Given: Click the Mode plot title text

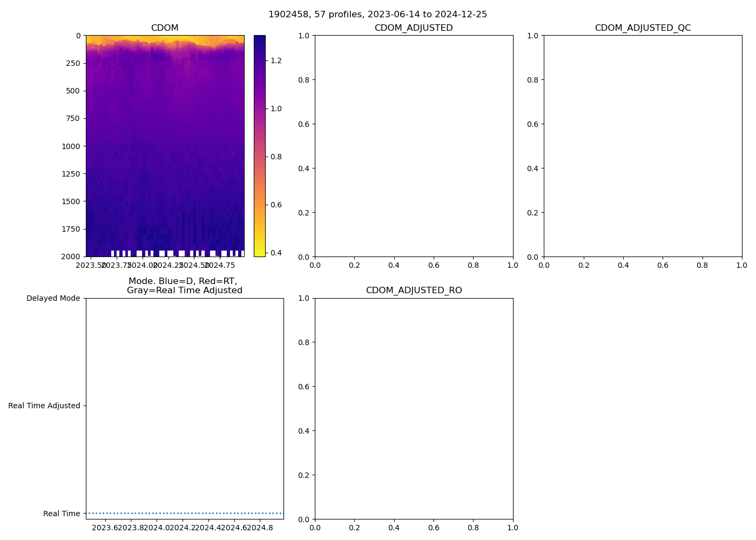Looking at the screenshot, I should tap(184, 286).
